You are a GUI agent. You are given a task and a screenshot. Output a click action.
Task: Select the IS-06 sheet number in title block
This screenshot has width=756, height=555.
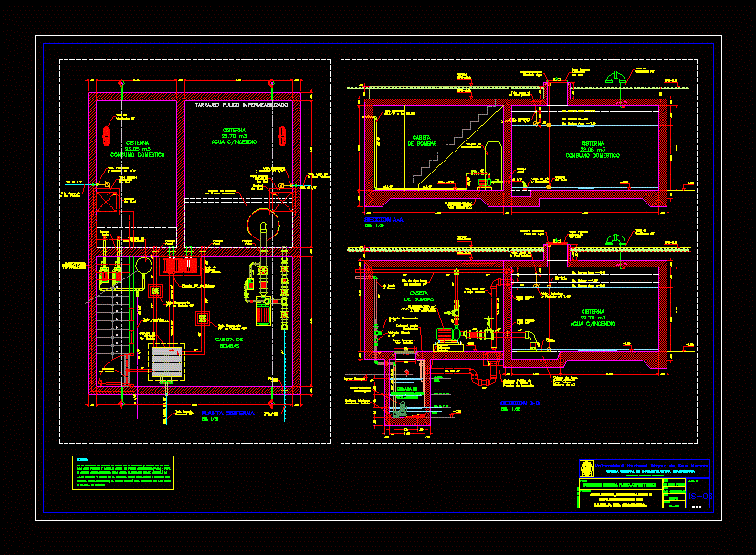click(700, 497)
